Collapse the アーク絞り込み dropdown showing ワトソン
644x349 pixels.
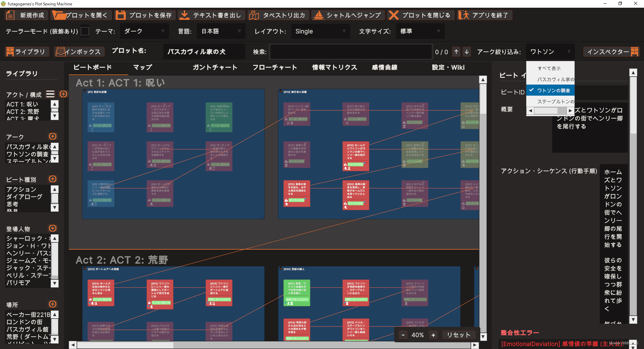(x=550, y=52)
